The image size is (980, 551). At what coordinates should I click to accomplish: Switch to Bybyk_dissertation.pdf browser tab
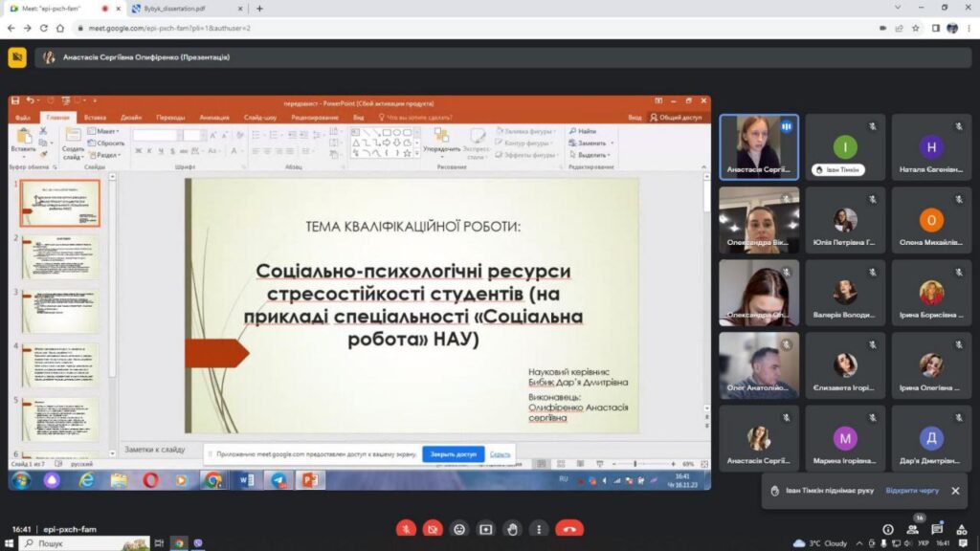click(182, 8)
